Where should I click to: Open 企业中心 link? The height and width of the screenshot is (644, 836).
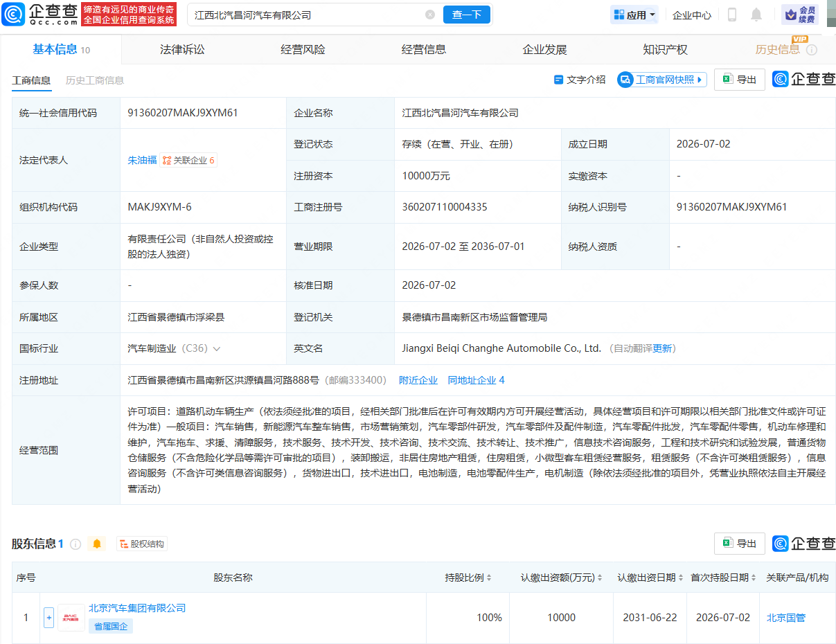(692, 15)
